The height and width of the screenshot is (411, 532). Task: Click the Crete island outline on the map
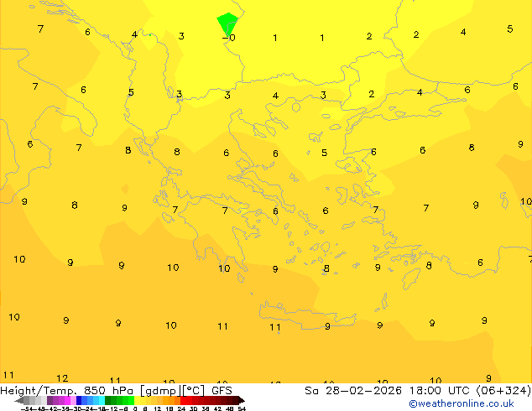pyautogui.click(x=307, y=315)
